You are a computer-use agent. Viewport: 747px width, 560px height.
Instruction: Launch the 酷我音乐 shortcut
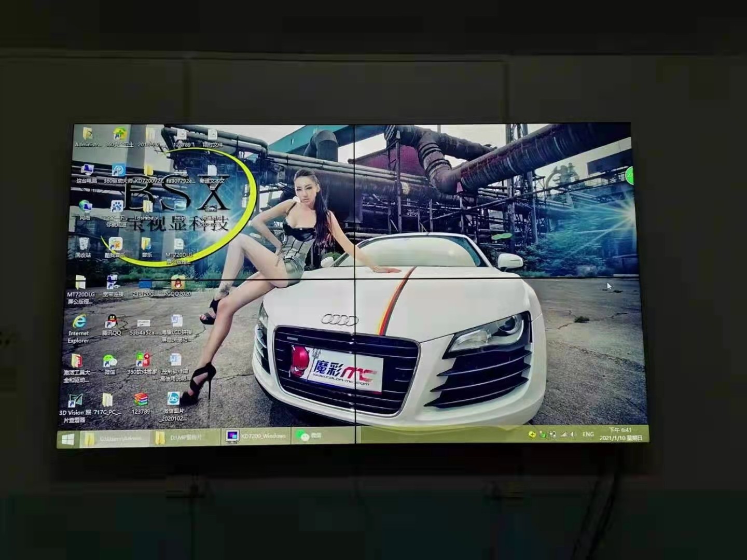click(115, 245)
